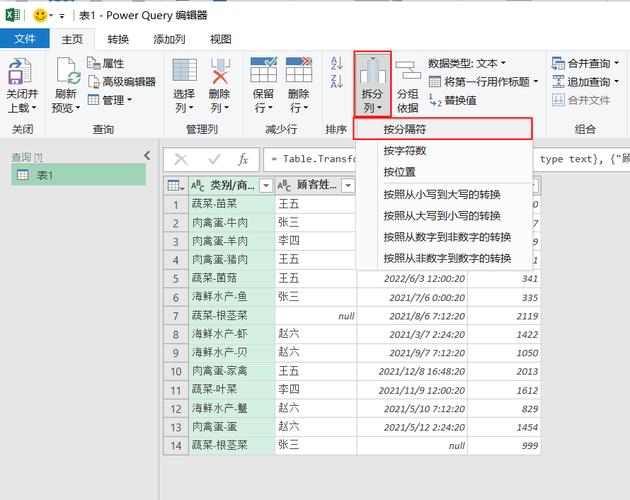Click the ABC type icon of 类别/商... column
Screen dimensions: 630x500
point(198,186)
